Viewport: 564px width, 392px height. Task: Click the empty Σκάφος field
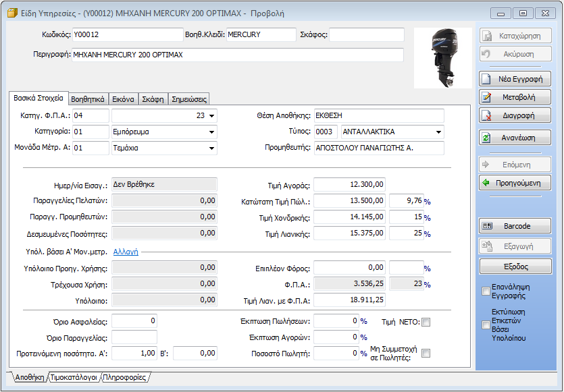pos(367,35)
